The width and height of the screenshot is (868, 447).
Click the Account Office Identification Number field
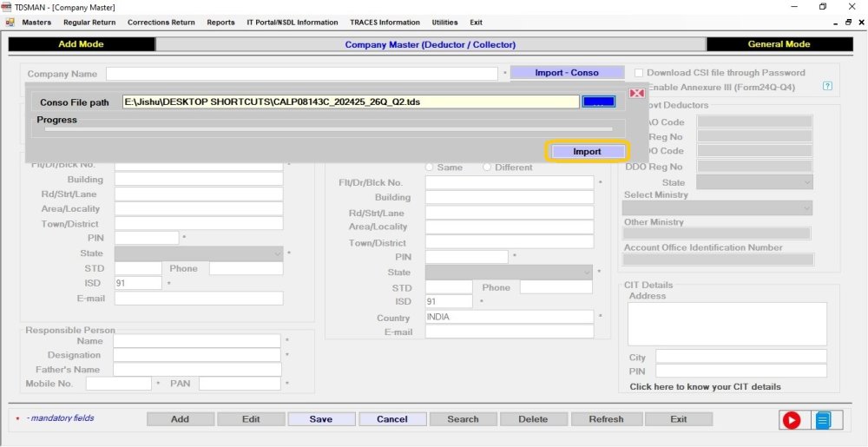[x=719, y=260]
